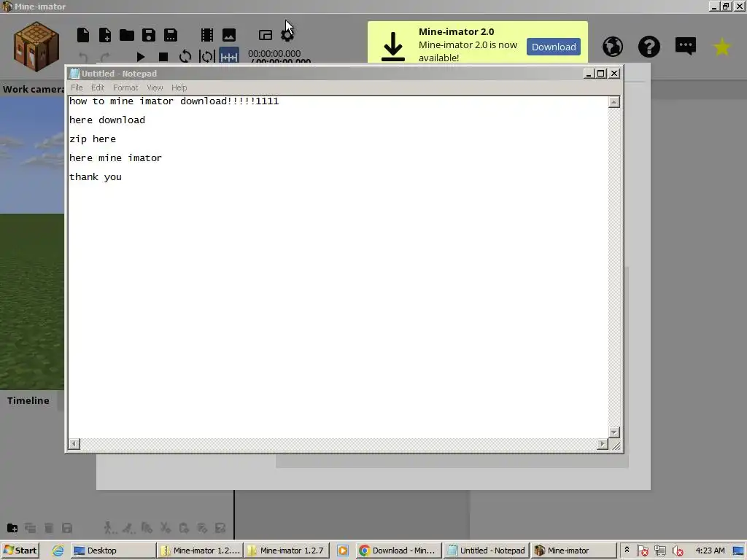The height and width of the screenshot is (560, 747).
Task: Click the 'here mine imator' line
Action: (115, 157)
